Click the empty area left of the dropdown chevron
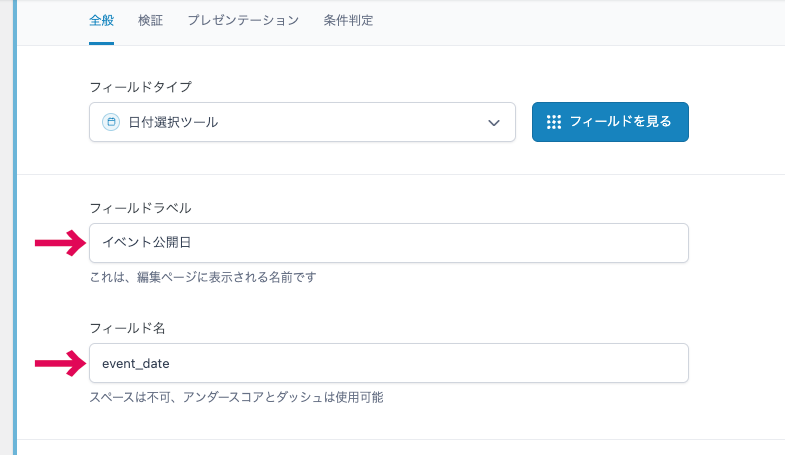Image resolution: width=785 pixels, height=455 pixels. [x=380, y=122]
